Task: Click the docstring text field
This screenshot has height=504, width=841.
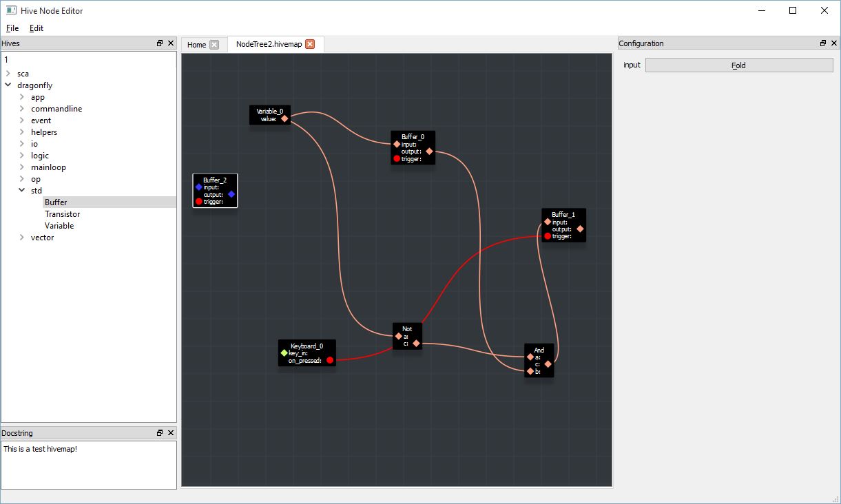Action: (x=89, y=465)
